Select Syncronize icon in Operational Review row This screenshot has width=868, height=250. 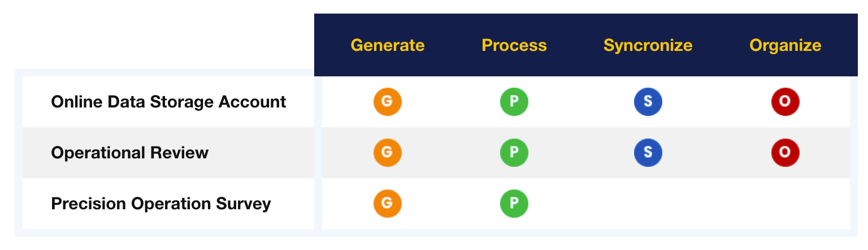click(x=648, y=153)
